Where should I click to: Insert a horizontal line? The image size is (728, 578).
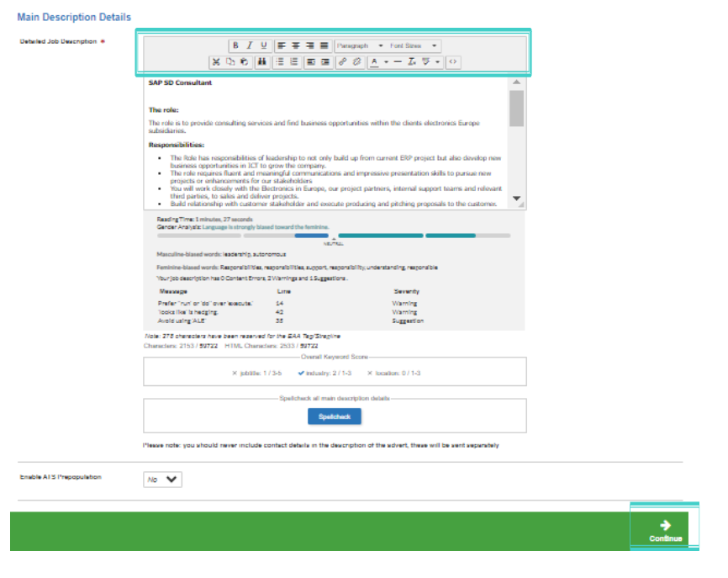pyautogui.click(x=398, y=61)
